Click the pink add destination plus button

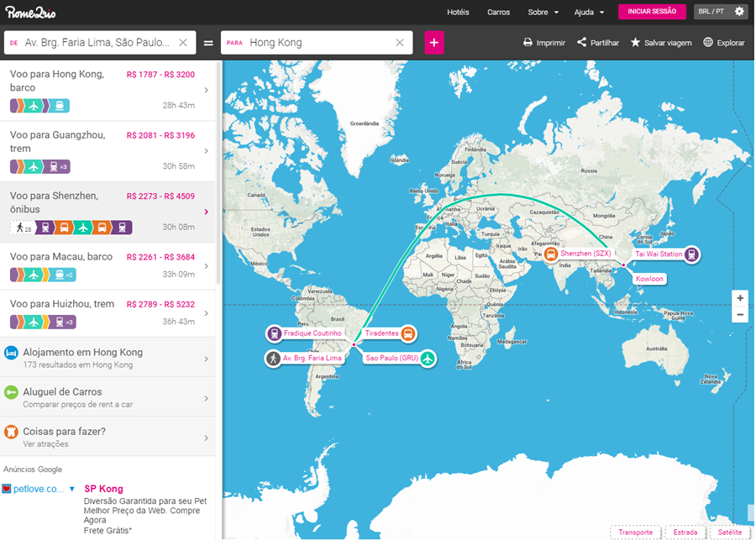[x=434, y=43]
